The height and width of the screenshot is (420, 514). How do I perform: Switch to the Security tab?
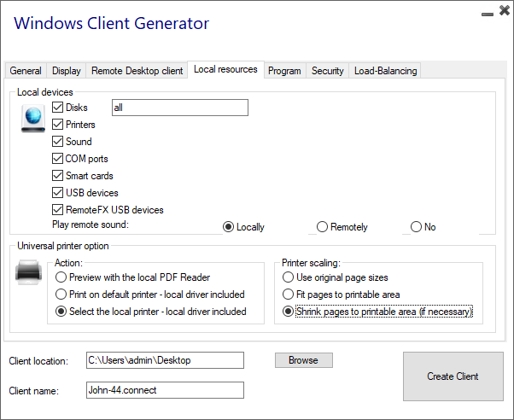coord(327,71)
